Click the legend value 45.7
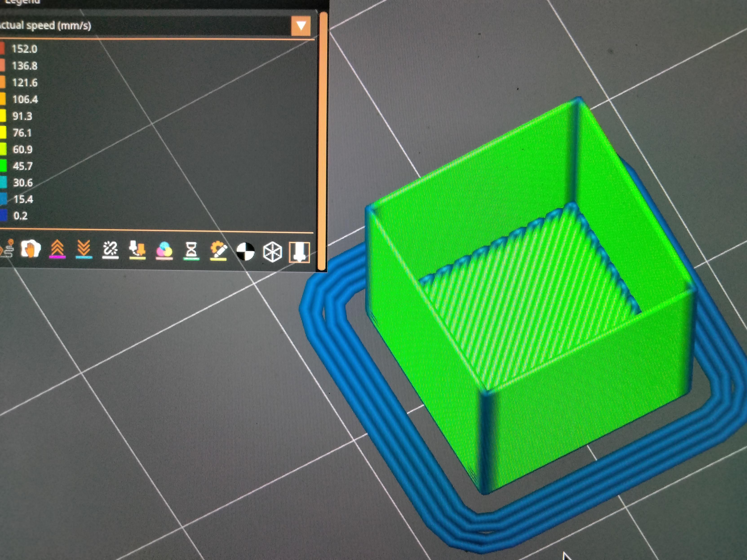This screenshot has width=747, height=560. 23,166
